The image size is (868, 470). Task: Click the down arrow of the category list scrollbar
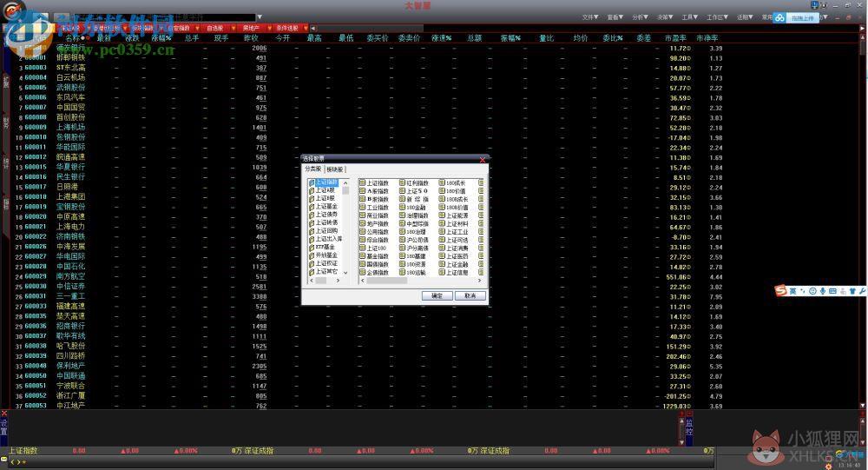point(345,272)
